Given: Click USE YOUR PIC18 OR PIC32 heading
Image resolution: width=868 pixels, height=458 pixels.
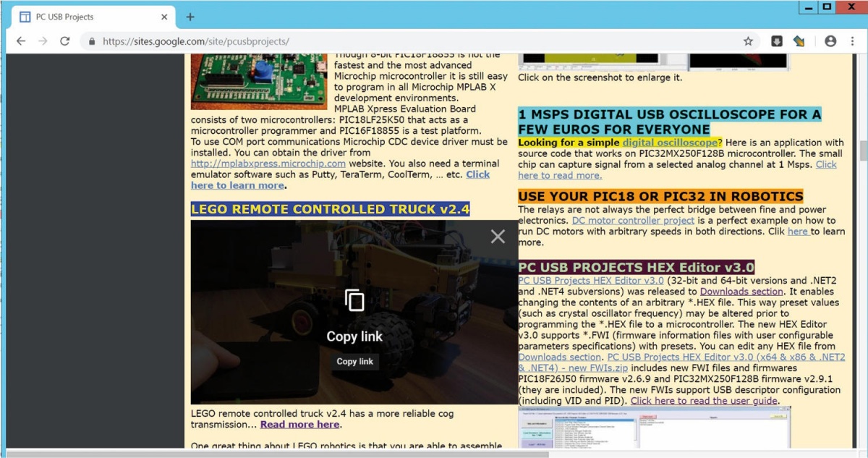Looking at the screenshot, I should 660,196.
